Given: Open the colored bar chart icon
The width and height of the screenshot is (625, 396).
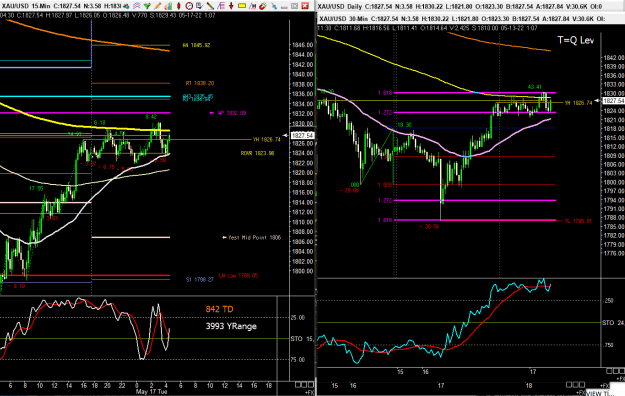Looking at the screenshot, I should coord(168,6).
